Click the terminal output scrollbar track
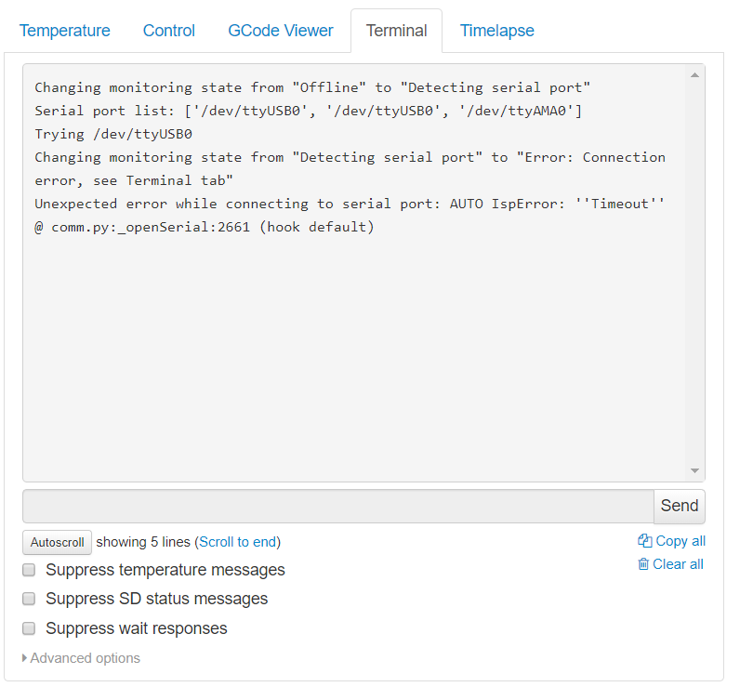The image size is (740, 700). tap(694, 272)
